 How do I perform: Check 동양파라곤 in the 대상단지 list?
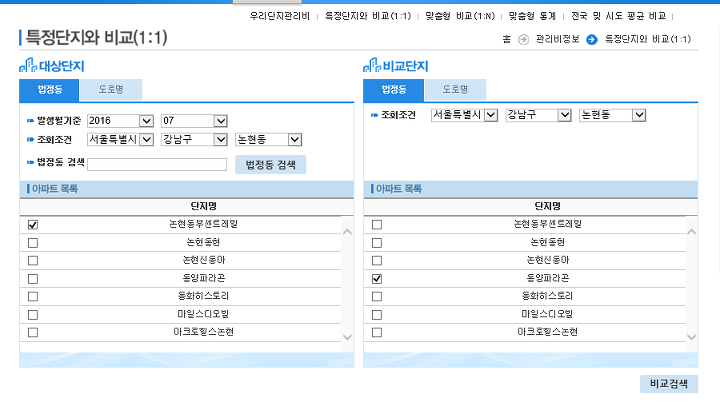click(x=33, y=279)
